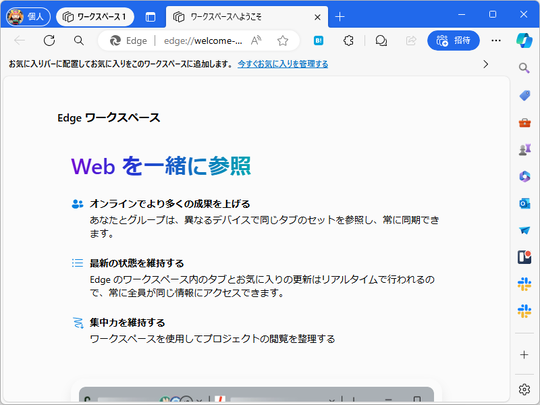
Task: Open workspace chat bubble icon
Action: pos(381,41)
